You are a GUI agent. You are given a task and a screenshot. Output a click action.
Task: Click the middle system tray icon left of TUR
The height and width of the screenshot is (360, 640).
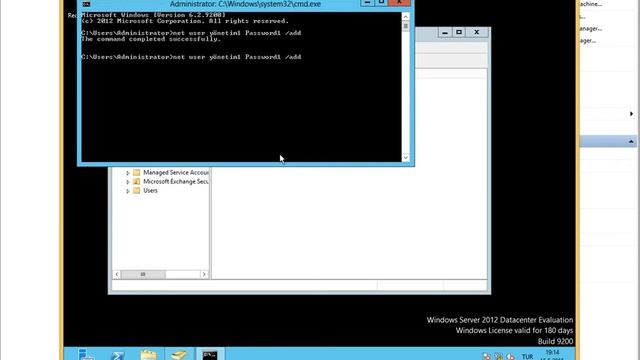[x=498, y=356]
